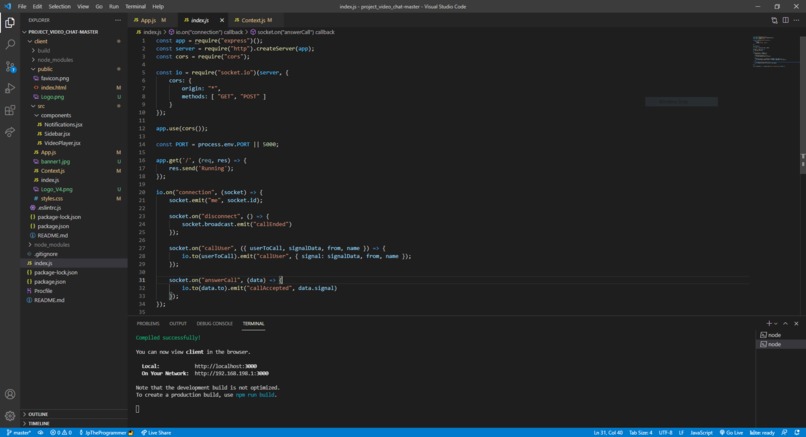Image resolution: width=806 pixels, height=437 pixels.
Task: Click the master branch in status bar
Action: point(19,432)
